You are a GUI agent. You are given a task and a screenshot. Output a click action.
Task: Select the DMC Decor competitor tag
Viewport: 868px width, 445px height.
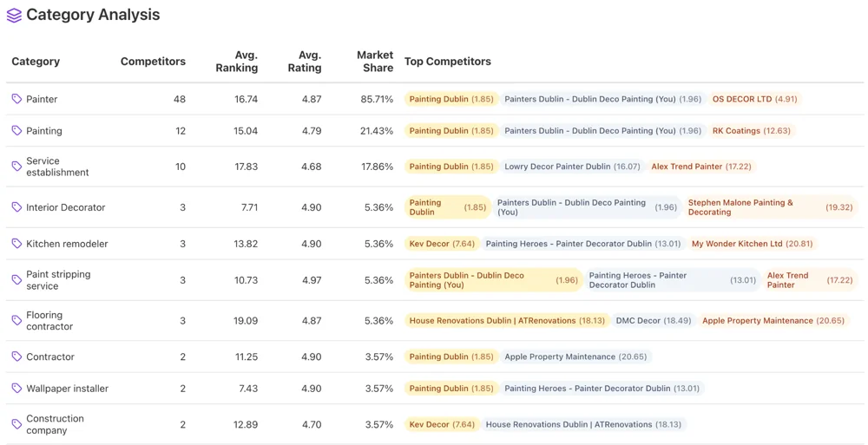pyautogui.click(x=653, y=321)
